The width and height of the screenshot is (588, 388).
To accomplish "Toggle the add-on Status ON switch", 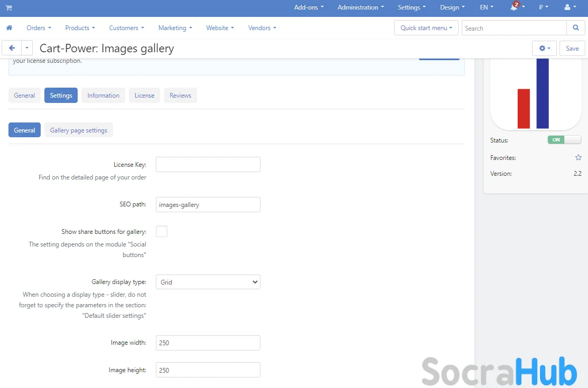I will [564, 140].
